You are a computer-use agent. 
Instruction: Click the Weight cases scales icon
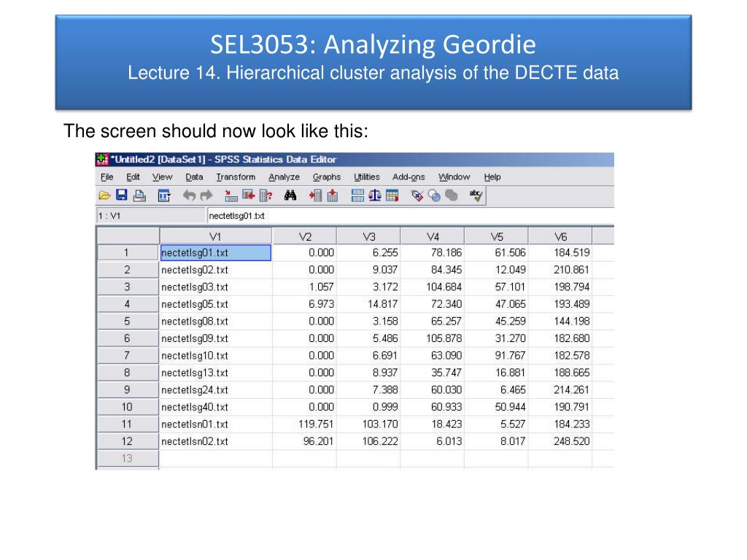pyautogui.click(x=375, y=195)
